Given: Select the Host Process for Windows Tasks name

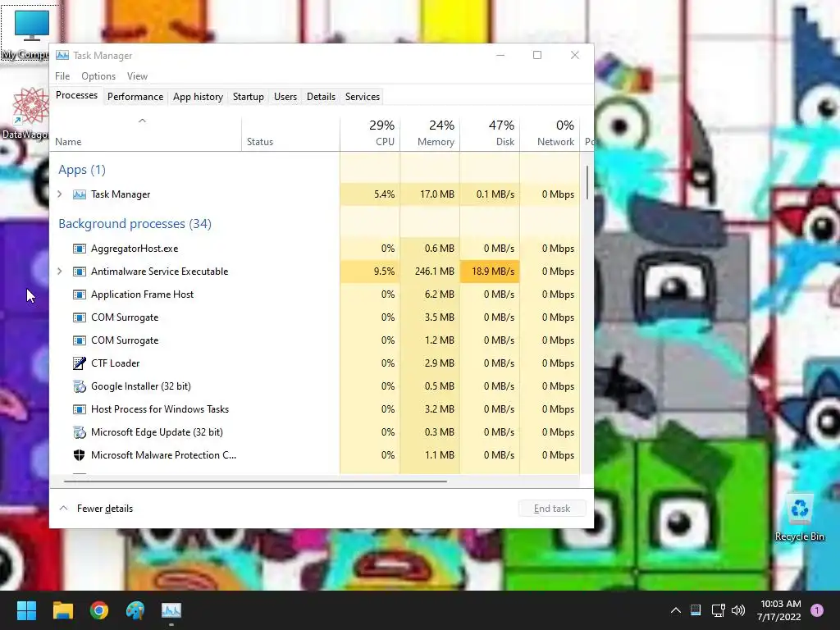Looking at the screenshot, I should (x=160, y=409).
